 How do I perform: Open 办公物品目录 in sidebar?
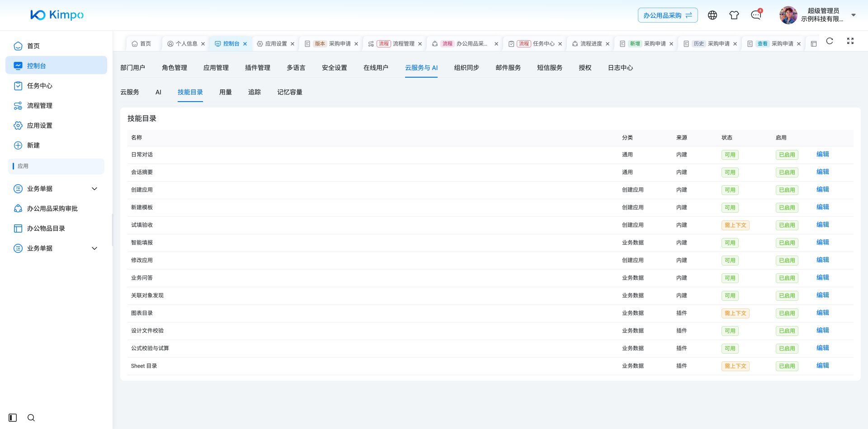point(56,228)
